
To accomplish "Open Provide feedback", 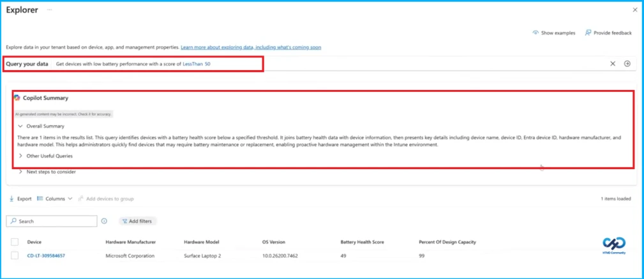I will [x=608, y=33].
